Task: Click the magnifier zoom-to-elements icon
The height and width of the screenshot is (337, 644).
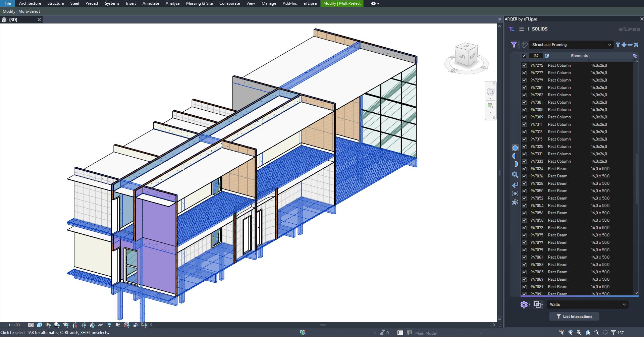Action: tap(515, 175)
